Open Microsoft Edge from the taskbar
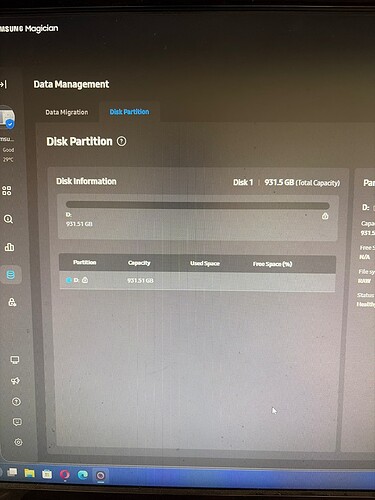 (x=82, y=475)
